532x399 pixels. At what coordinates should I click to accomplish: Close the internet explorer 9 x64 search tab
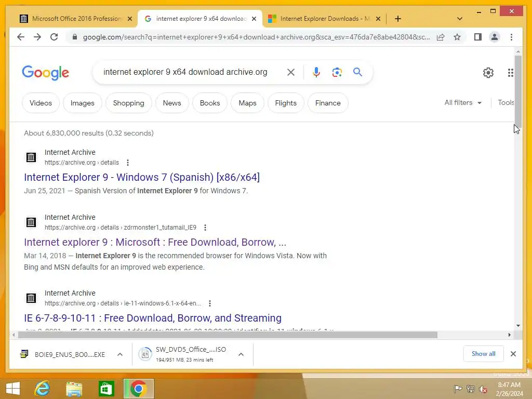point(254,19)
